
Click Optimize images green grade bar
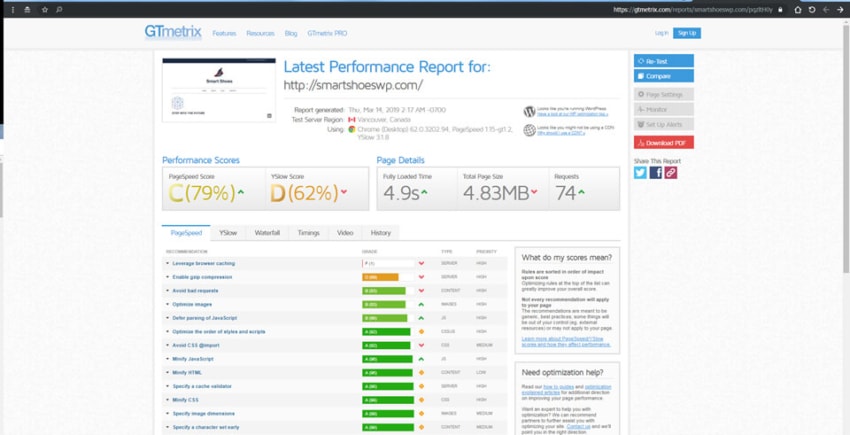point(384,304)
